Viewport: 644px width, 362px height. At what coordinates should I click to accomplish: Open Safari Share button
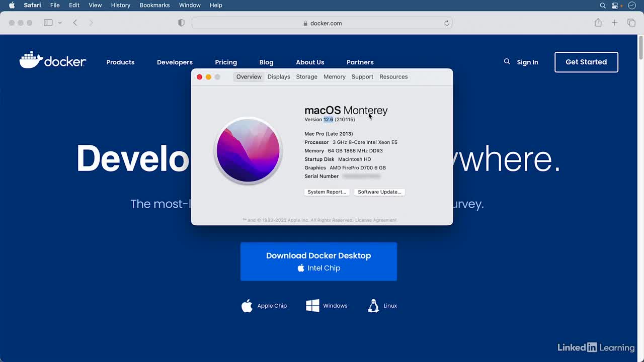pos(598,23)
